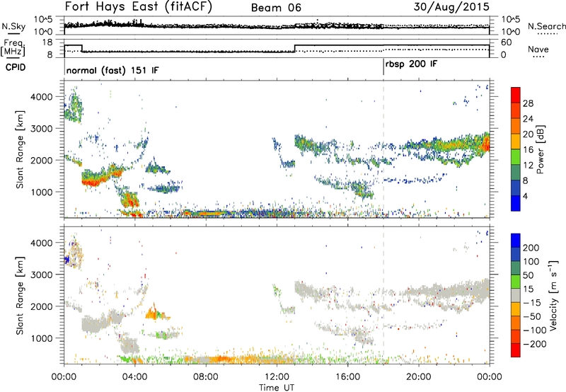
Task: Click the 'Power [dB]' colorbar label
Action: coord(541,149)
